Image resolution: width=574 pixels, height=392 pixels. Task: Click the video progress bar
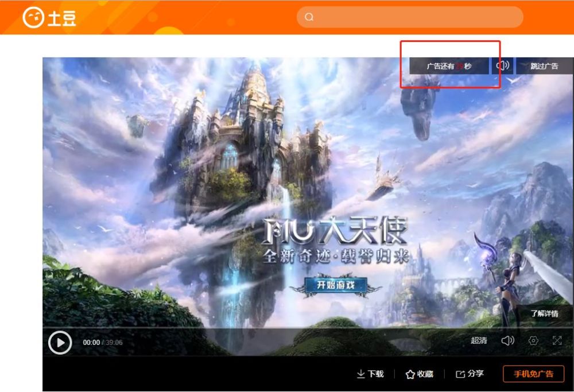tap(308, 327)
